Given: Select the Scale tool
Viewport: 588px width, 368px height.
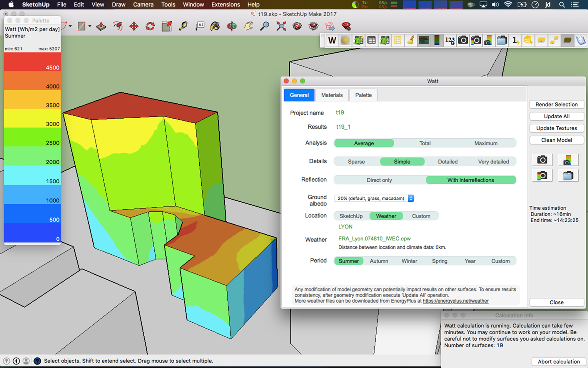Looking at the screenshot, I should point(167,26).
